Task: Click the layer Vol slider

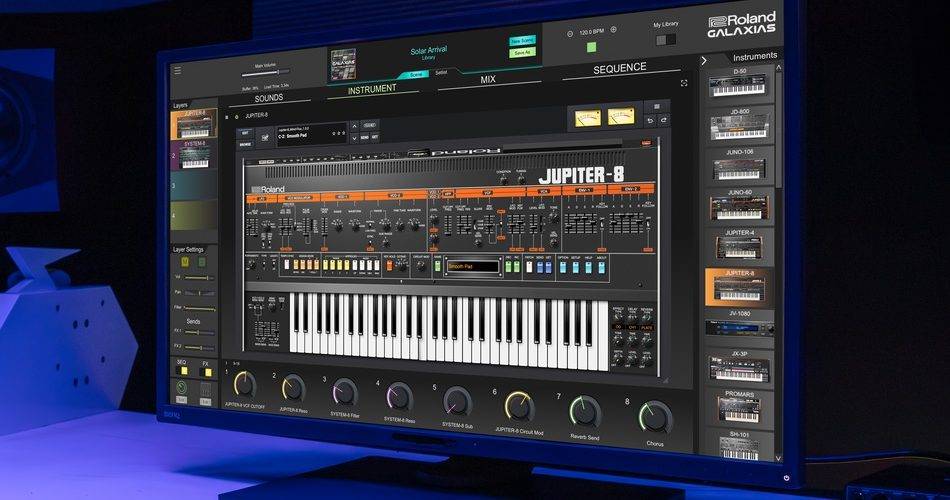Action: point(199,278)
